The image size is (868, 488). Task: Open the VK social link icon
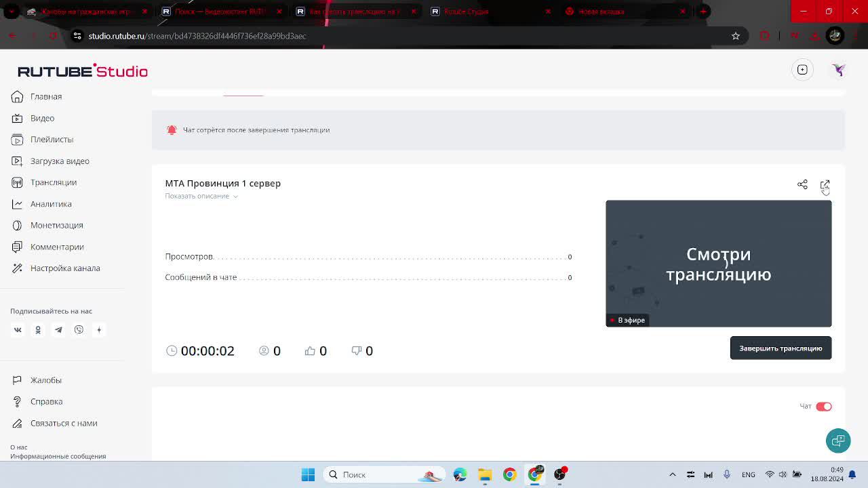click(x=18, y=330)
